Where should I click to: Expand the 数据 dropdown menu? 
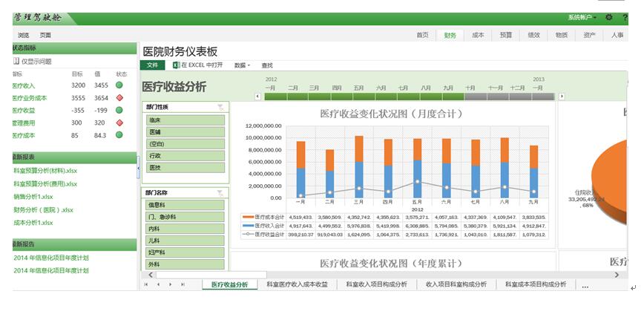(x=242, y=65)
